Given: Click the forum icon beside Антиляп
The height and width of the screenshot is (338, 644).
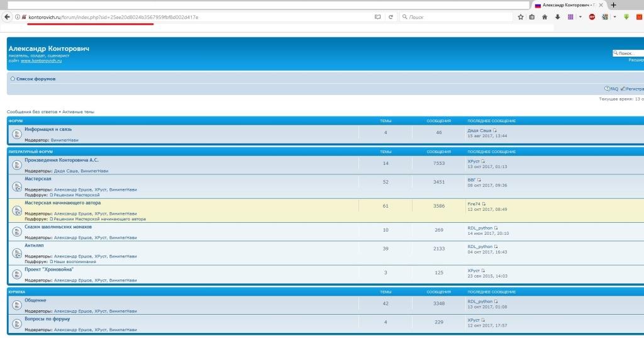Looking at the screenshot, I should pyautogui.click(x=17, y=253).
